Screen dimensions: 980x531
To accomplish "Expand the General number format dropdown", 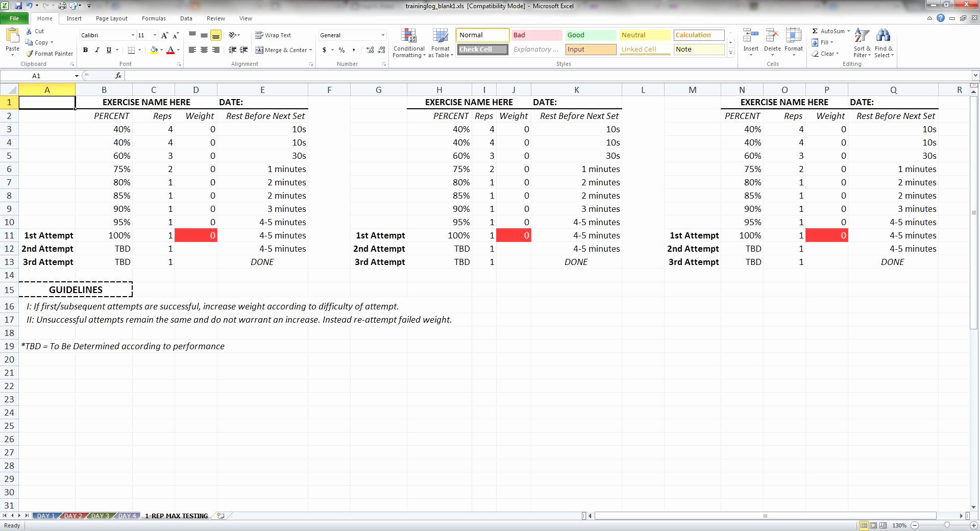I will tap(383, 35).
